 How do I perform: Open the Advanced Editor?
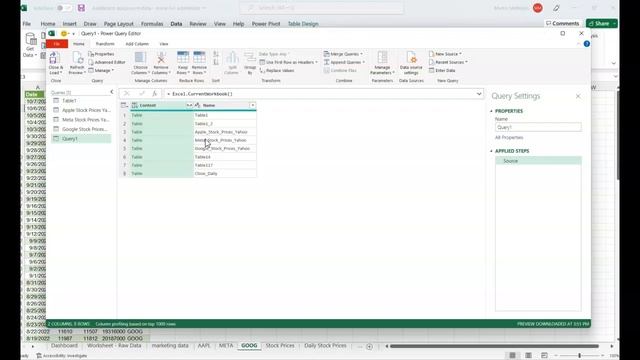click(x=107, y=62)
